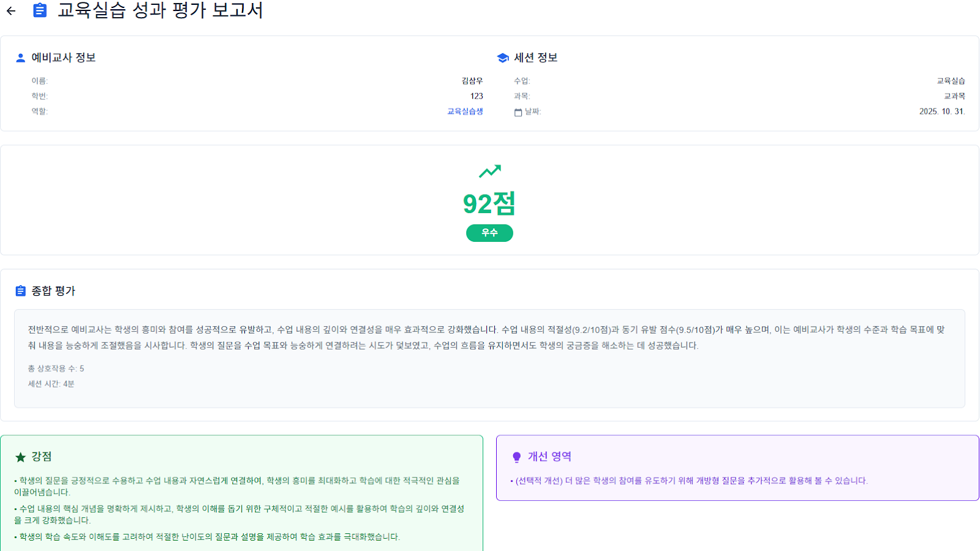Click the 교육실습생 role link

(465, 111)
